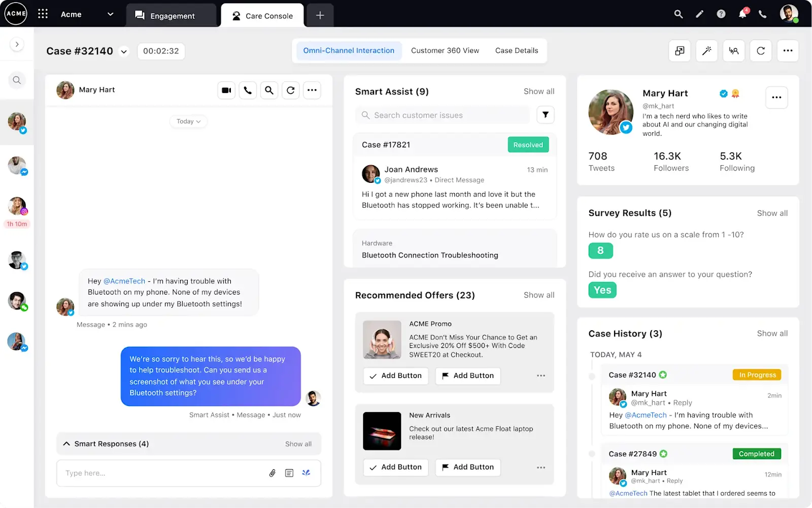Viewport: 812px width, 508px height.
Task: Open the phone call icon in chat header
Action: tap(248, 90)
